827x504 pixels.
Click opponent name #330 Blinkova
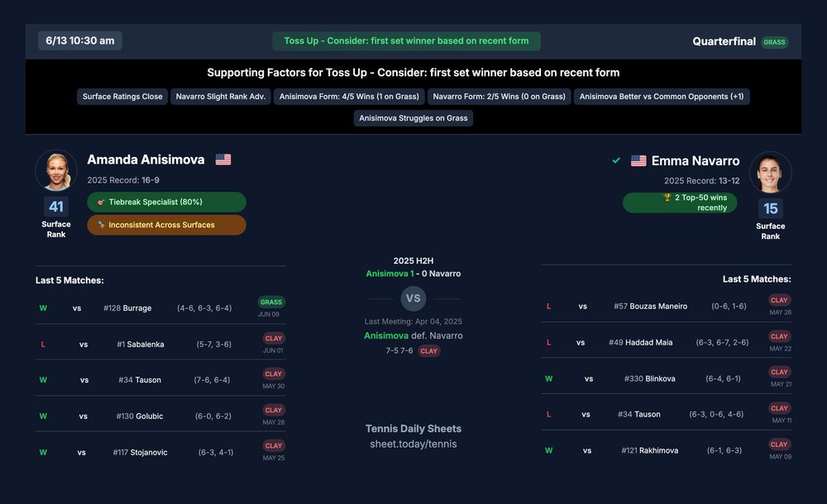649,378
